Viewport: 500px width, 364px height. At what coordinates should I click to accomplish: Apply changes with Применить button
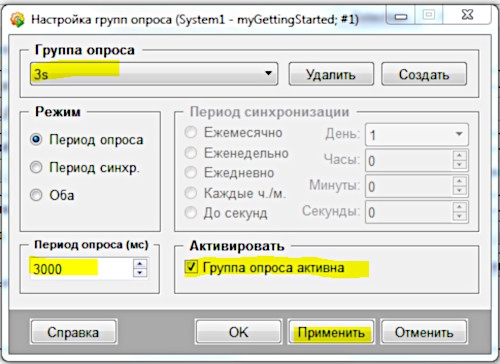point(331,332)
